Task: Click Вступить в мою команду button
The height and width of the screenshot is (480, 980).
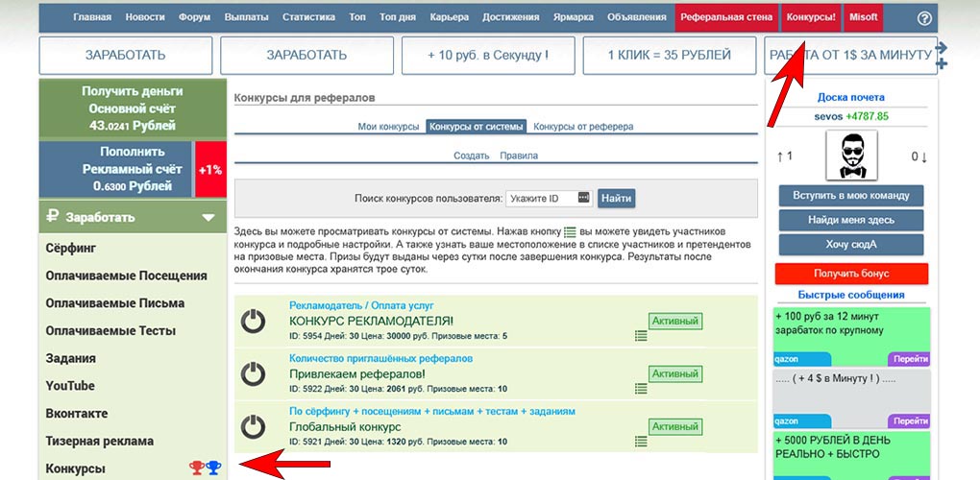Action: point(851,196)
